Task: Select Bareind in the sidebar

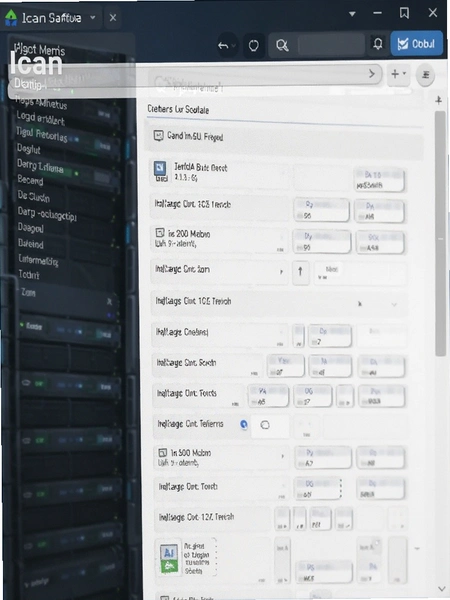Action: pos(31,243)
